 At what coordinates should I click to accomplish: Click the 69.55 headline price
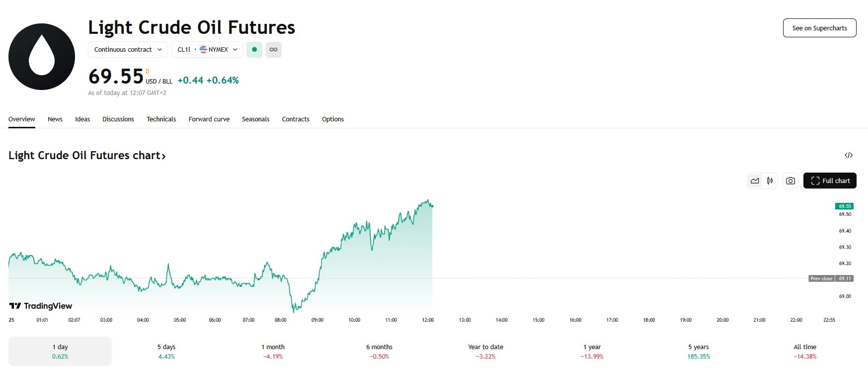click(116, 77)
